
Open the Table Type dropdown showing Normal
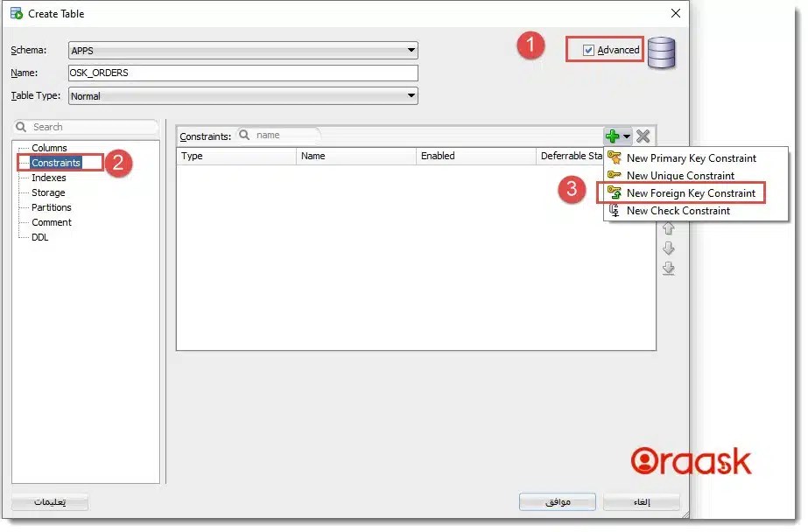pyautogui.click(x=411, y=95)
